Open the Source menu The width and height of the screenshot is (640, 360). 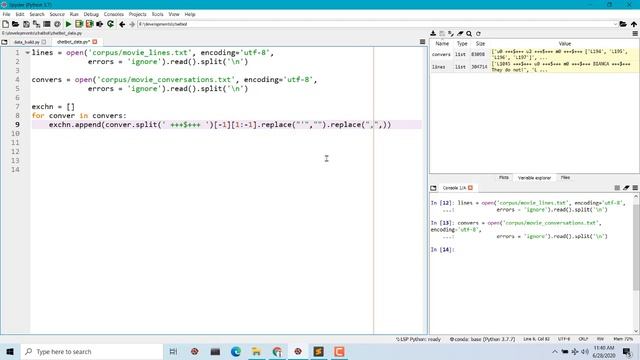[x=57, y=14]
